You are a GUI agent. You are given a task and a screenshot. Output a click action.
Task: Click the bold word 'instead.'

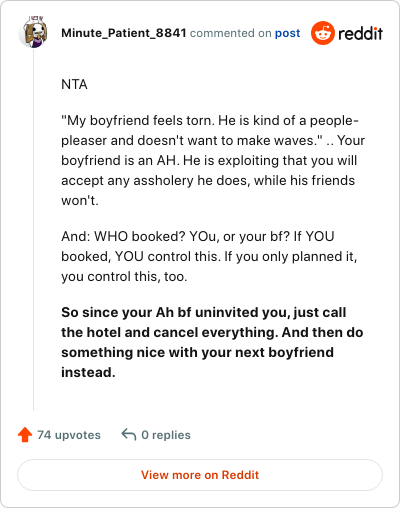88,372
